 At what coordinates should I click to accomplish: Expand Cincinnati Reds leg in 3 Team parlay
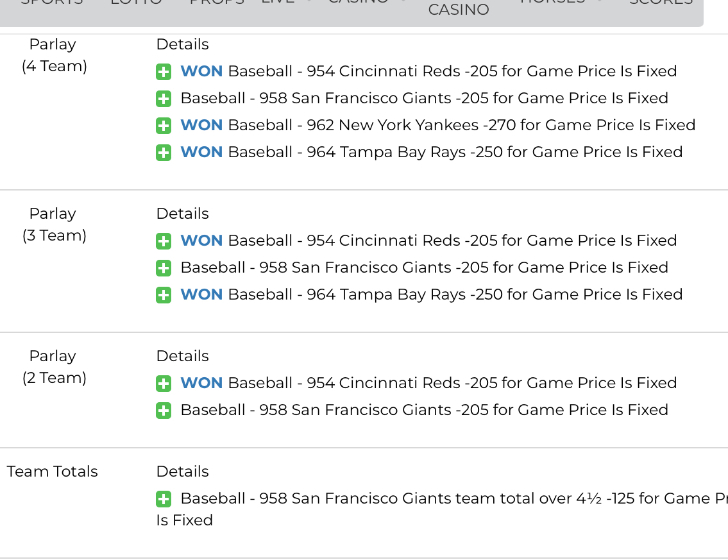pyautogui.click(x=164, y=241)
